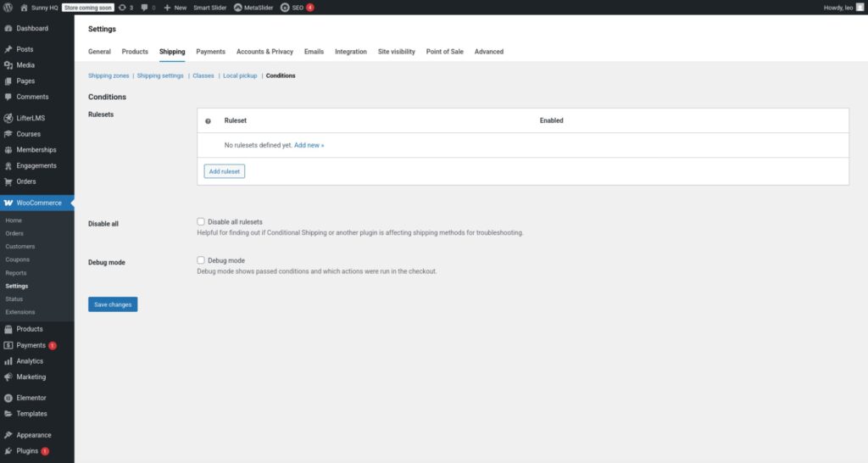Viewport: 868px width, 463px height.
Task: Expand the Sunny HQ site menu
Action: tap(39, 8)
